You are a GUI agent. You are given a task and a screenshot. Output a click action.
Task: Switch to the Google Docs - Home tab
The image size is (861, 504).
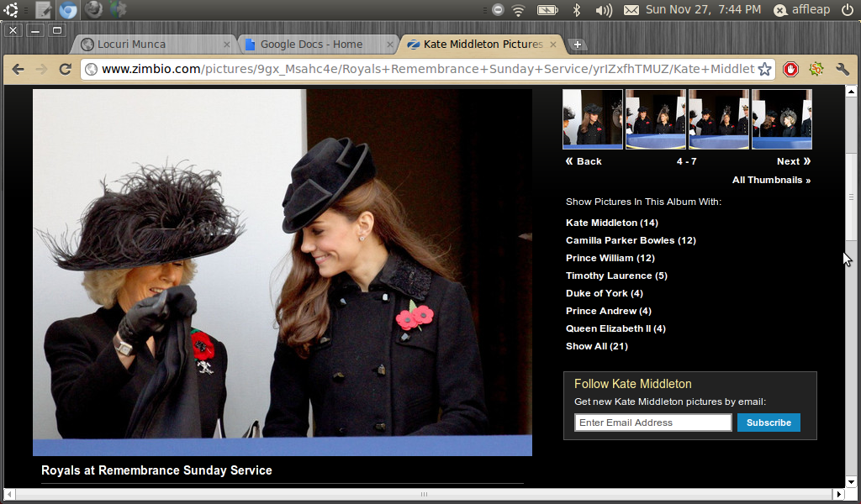pyautogui.click(x=319, y=45)
